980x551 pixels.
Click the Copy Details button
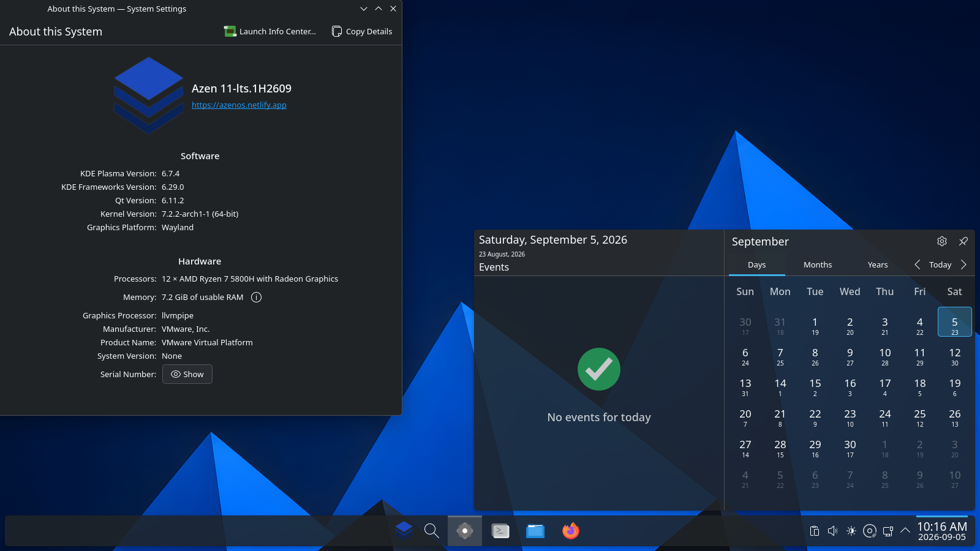pos(362,31)
